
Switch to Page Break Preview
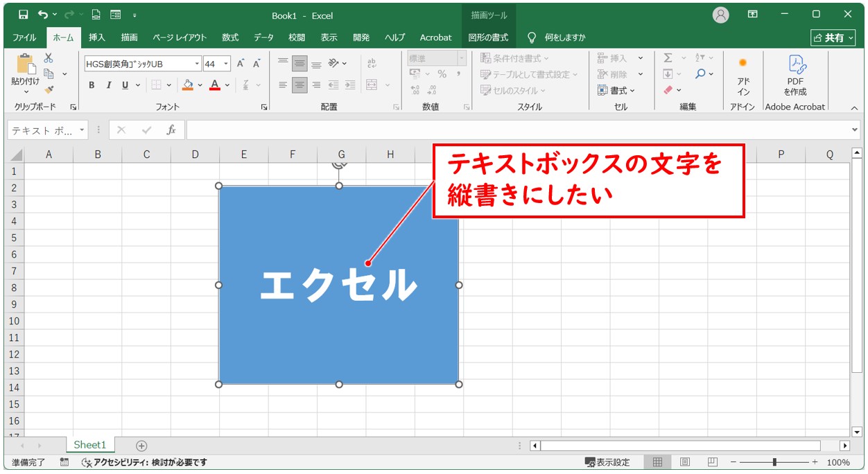[x=713, y=462]
